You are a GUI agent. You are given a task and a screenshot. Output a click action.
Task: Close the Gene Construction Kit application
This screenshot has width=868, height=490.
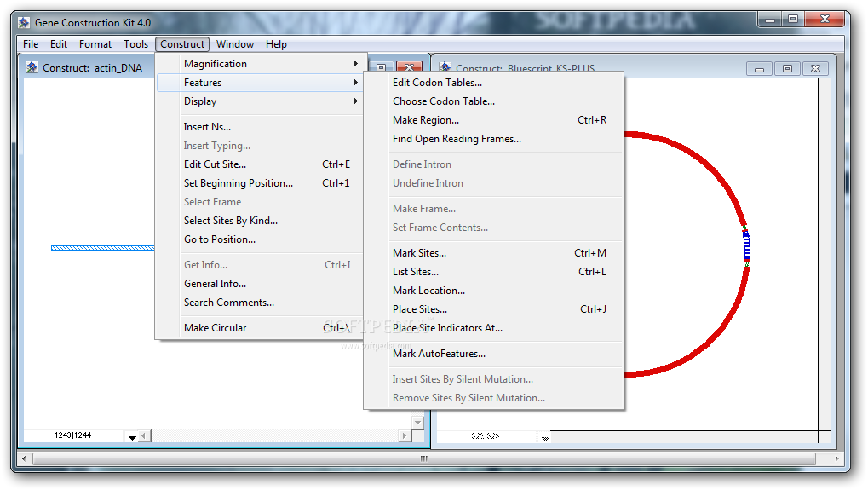pos(825,20)
